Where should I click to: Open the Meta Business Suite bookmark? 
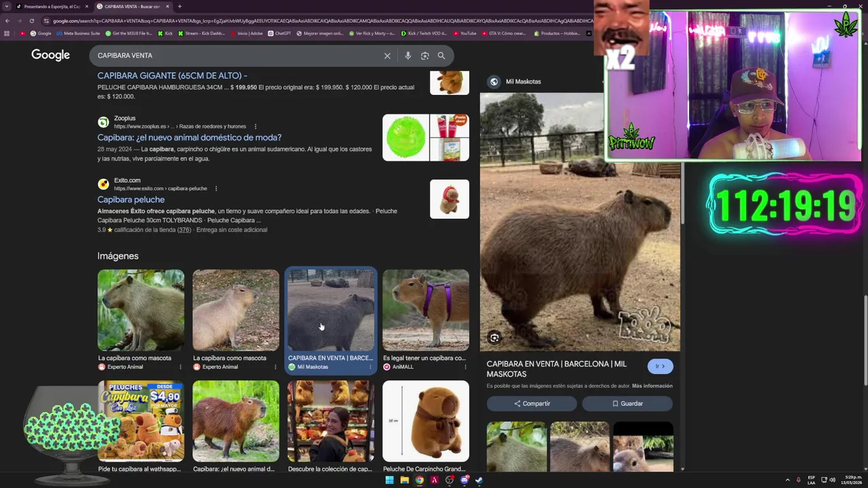coord(78,33)
